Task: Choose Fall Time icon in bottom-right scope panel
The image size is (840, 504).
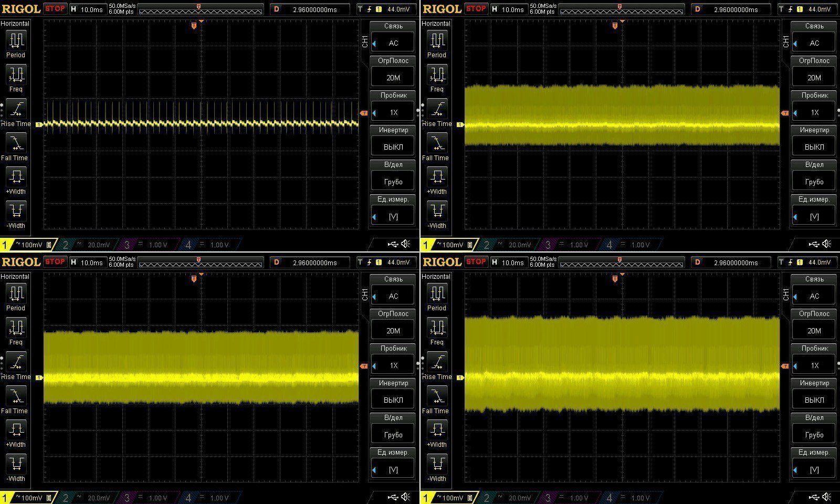Action: (437, 396)
